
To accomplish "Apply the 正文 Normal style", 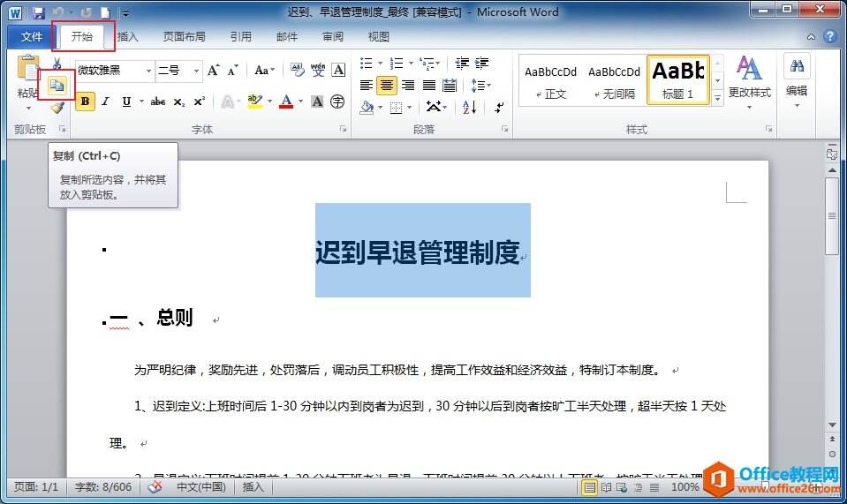I will tap(550, 81).
